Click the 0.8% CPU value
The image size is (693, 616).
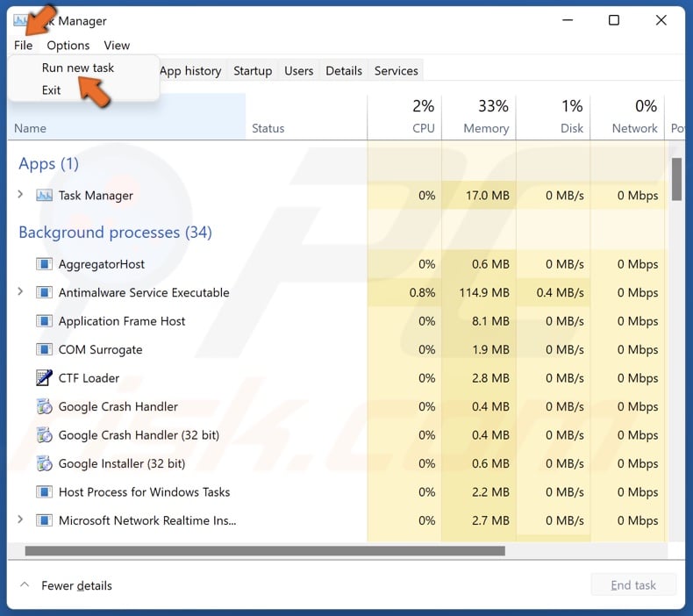coord(422,292)
